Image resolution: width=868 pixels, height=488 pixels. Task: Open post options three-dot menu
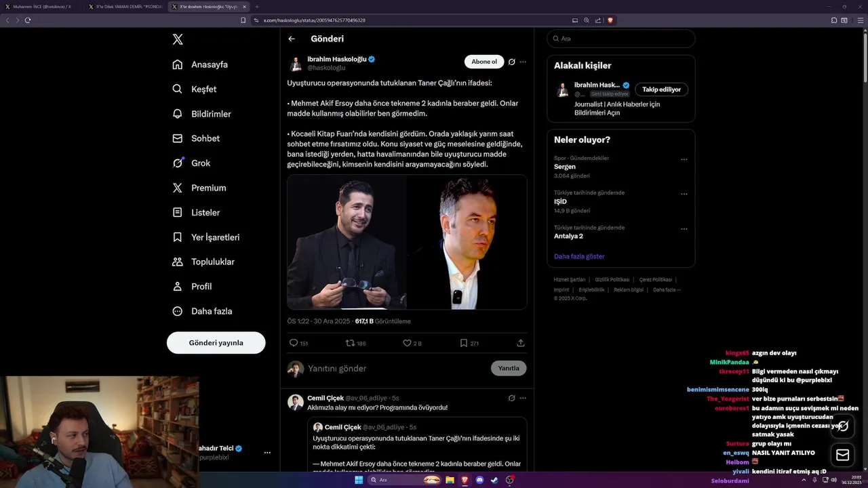click(x=523, y=62)
